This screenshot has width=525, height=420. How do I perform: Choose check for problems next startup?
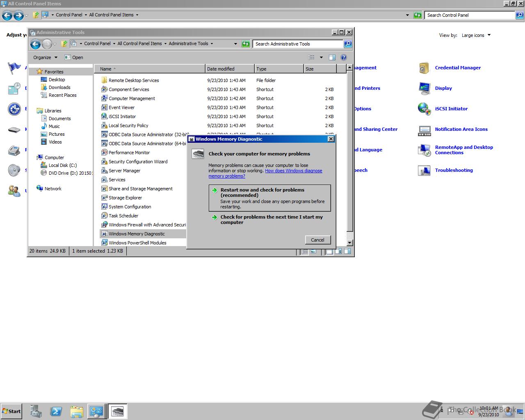tap(269, 220)
